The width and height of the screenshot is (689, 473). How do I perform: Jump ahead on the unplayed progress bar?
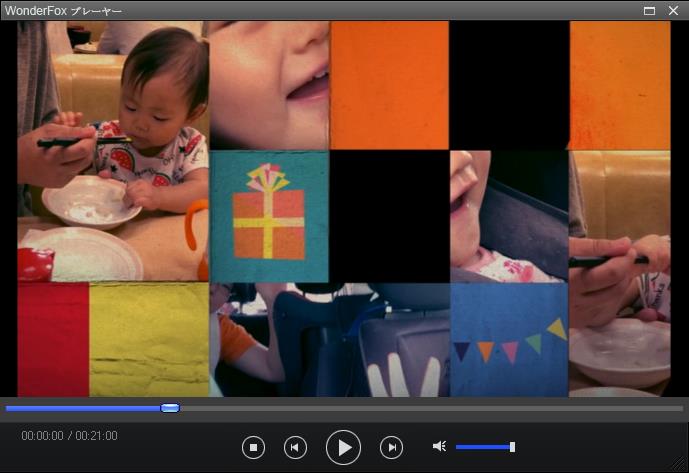click(431, 408)
